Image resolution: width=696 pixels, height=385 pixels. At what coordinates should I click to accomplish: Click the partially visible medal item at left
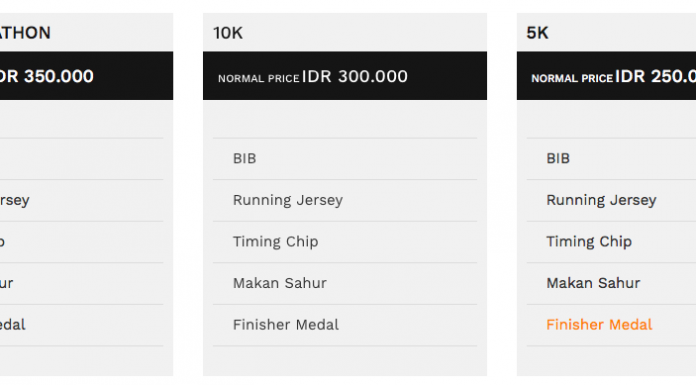pyautogui.click(x=13, y=325)
